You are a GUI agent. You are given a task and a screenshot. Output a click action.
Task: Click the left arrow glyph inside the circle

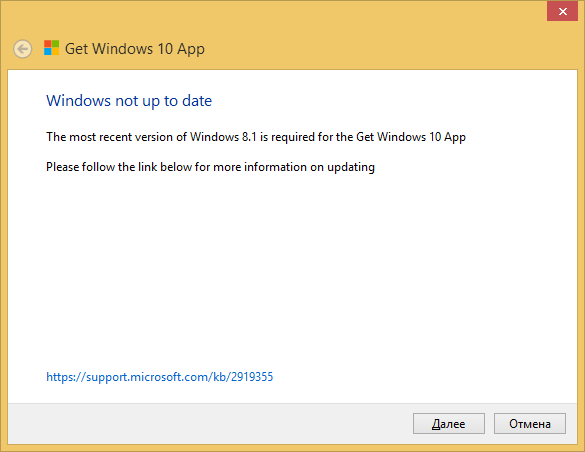(x=23, y=49)
